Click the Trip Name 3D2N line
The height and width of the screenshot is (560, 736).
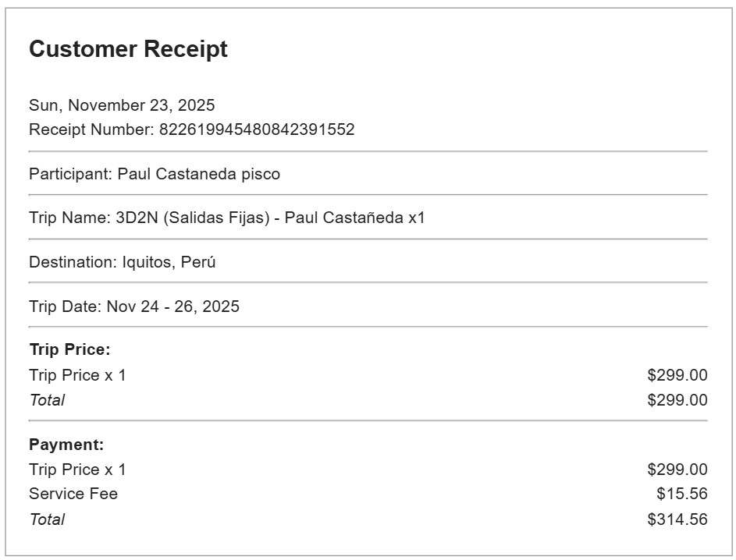[x=226, y=218]
